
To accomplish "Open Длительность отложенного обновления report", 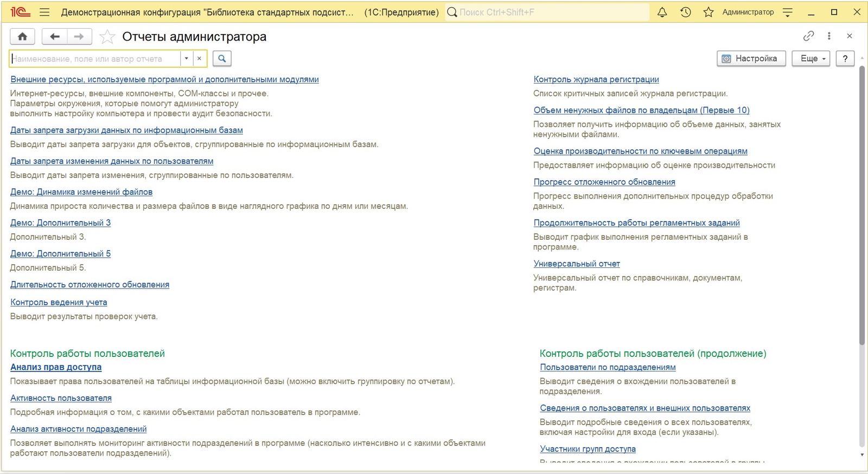I will (90, 285).
